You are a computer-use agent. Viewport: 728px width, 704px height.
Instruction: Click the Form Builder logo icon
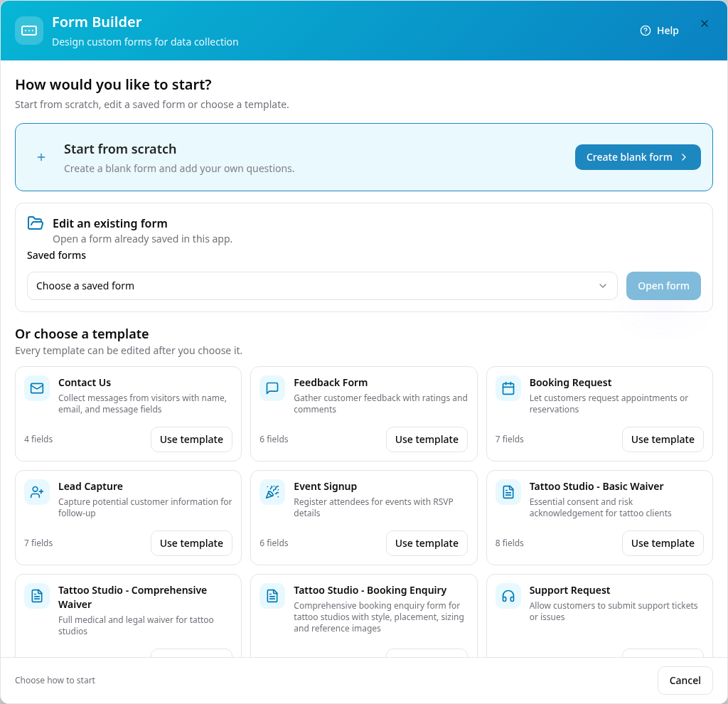tap(29, 31)
